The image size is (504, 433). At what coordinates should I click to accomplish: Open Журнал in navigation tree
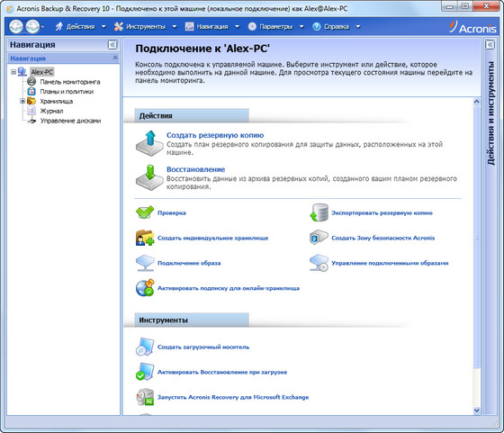[51, 111]
